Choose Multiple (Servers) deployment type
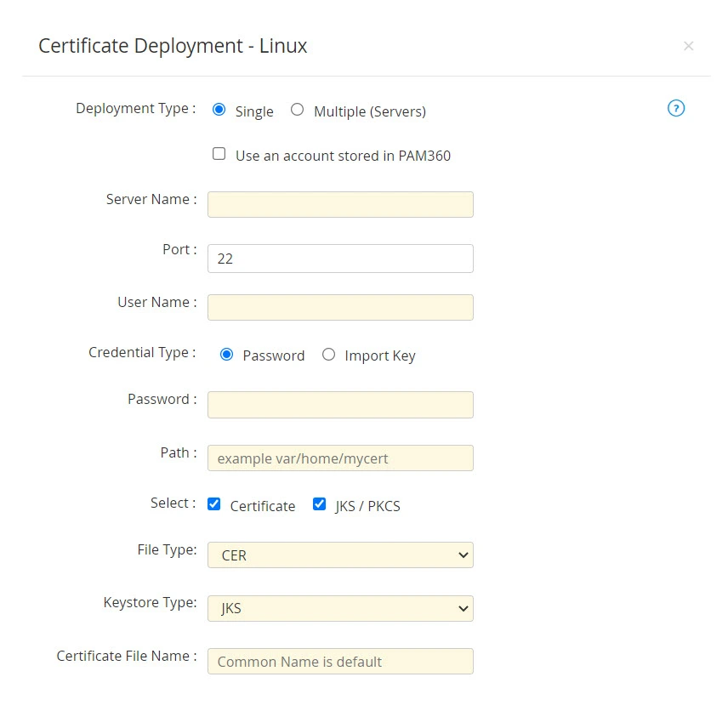This screenshot has width=728, height=711. [x=297, y=110]
